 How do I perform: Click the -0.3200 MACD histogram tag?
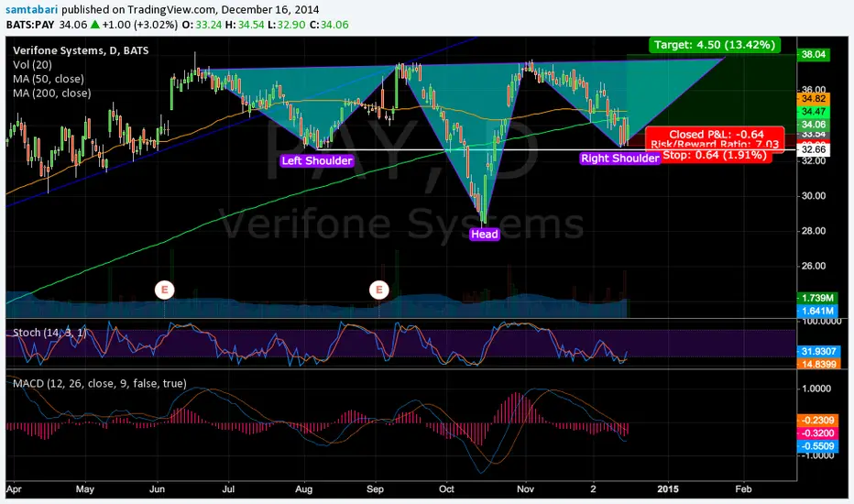pos(817,433)
